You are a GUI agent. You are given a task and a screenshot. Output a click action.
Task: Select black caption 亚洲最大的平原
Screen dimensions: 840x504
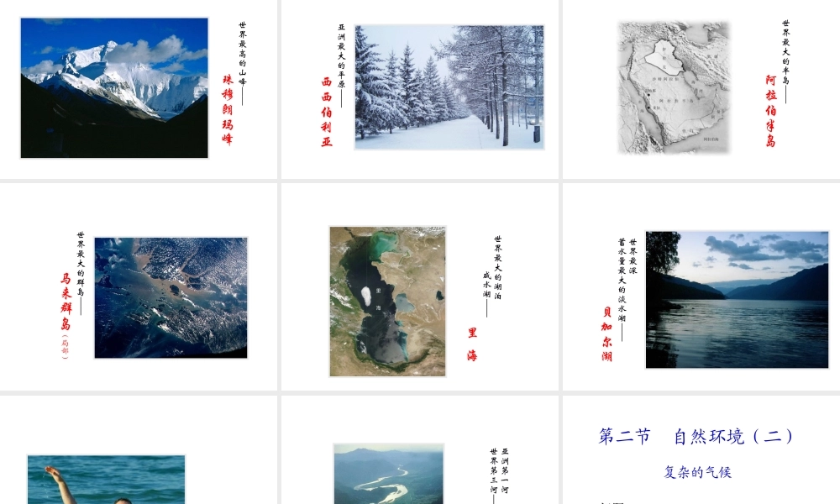(x=341, y=55)
